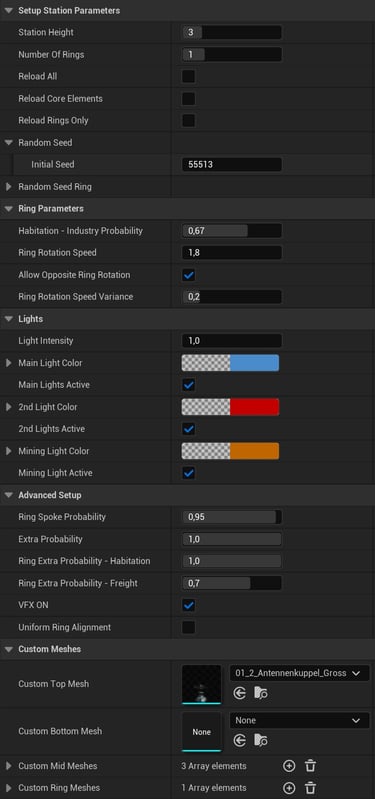Use selected asset for Custom Bottom Mesh

click(239, 740)
